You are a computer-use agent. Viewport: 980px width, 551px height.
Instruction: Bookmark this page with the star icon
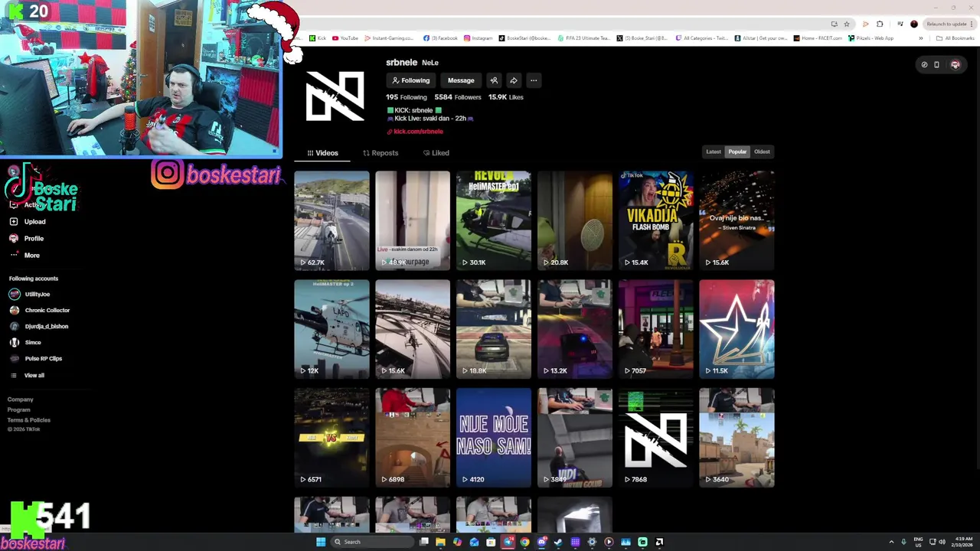point(846,24)
